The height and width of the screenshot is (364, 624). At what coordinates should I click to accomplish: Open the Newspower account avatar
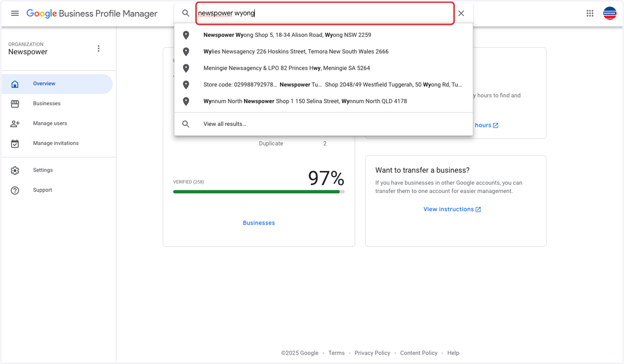pos(609,14)
